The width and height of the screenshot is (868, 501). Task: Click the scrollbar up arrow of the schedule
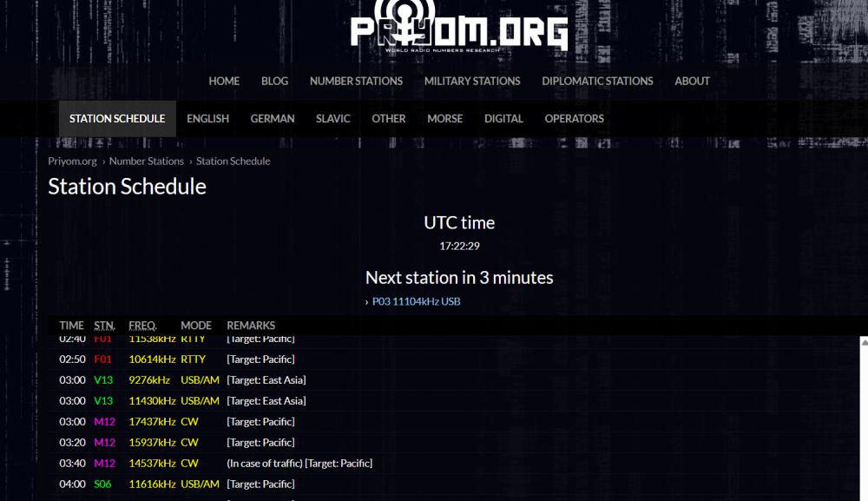862,343
